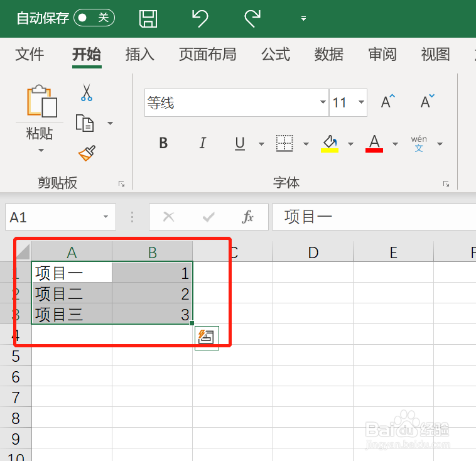This screenshot has height=461, width=476.
Task: Expand the 粘贴 paste options arrow
Action: [41, 150]
